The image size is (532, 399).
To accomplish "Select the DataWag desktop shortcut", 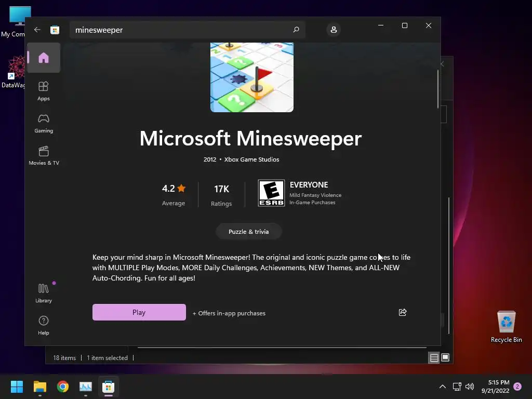I will pos(14,72).
